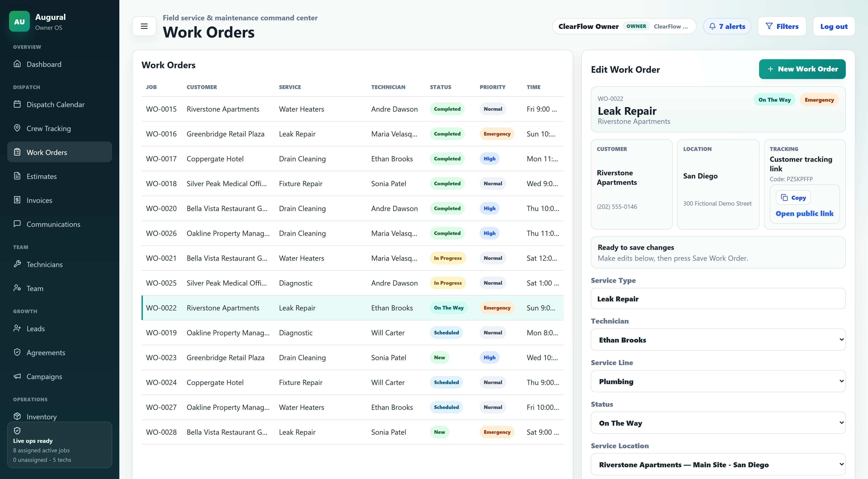
Task: Click Will Carter in row WO-0024
Action: click(388, 382)
